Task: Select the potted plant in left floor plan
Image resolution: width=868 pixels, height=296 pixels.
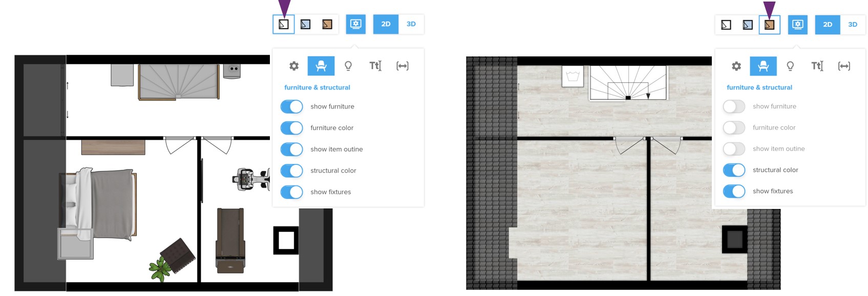Action: click(x=160, y=269)
